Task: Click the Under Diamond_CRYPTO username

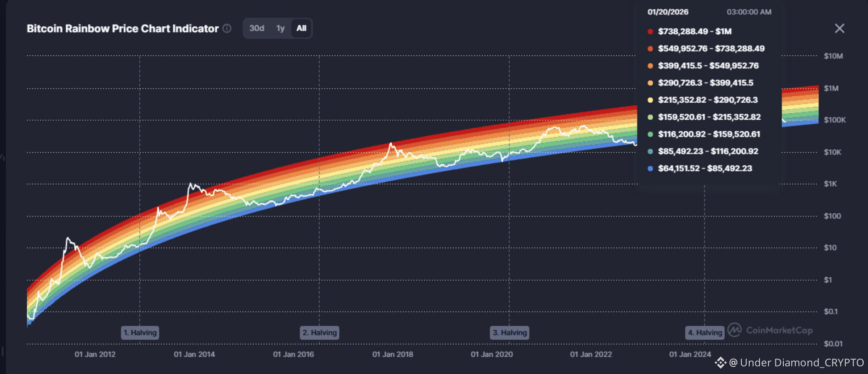Action: pyautogui.click(x=802, y=363)
